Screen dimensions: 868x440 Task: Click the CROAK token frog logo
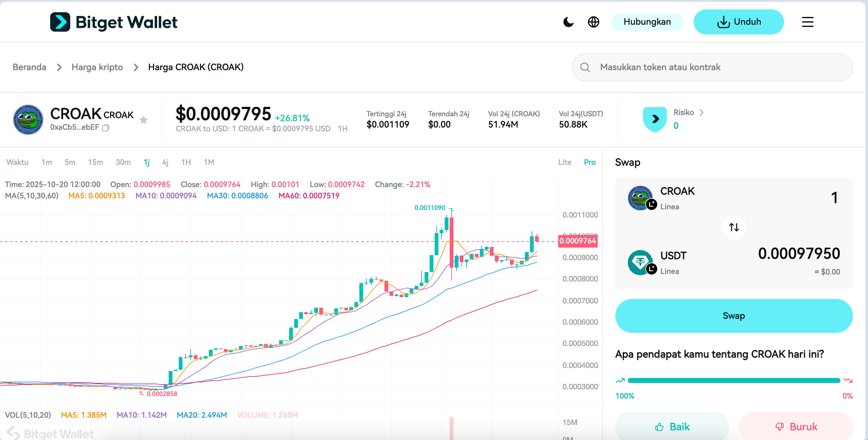coord(28,119)
